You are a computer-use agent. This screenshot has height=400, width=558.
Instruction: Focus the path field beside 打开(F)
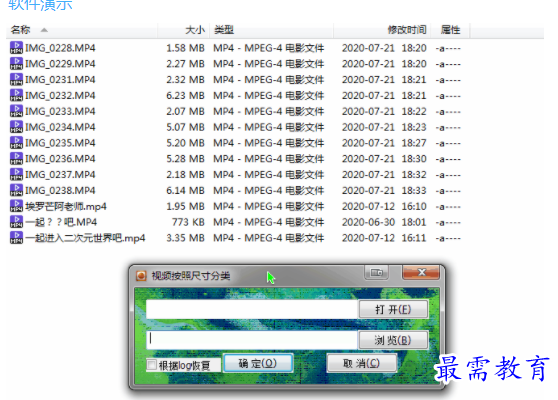252,309
